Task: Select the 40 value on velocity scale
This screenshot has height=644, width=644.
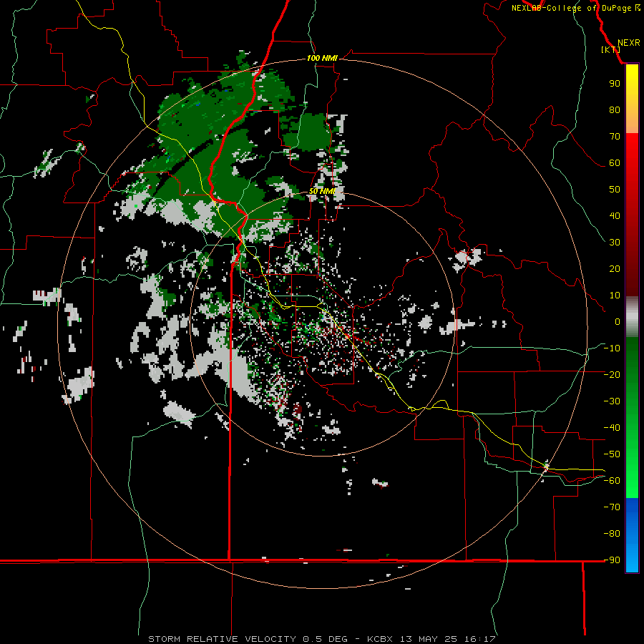Action: point(615,215)
